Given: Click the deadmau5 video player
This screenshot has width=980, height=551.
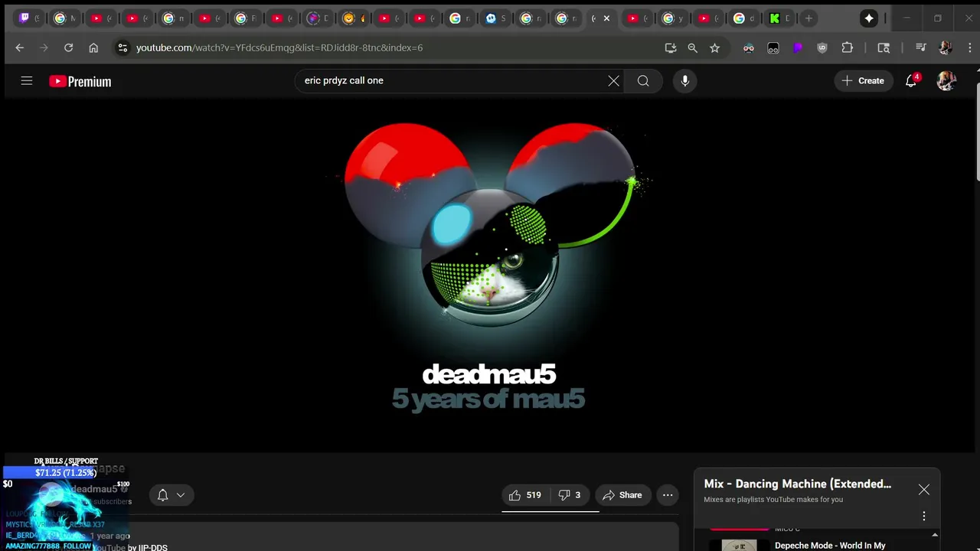Looking at the screenshot, I should point(490,275).
